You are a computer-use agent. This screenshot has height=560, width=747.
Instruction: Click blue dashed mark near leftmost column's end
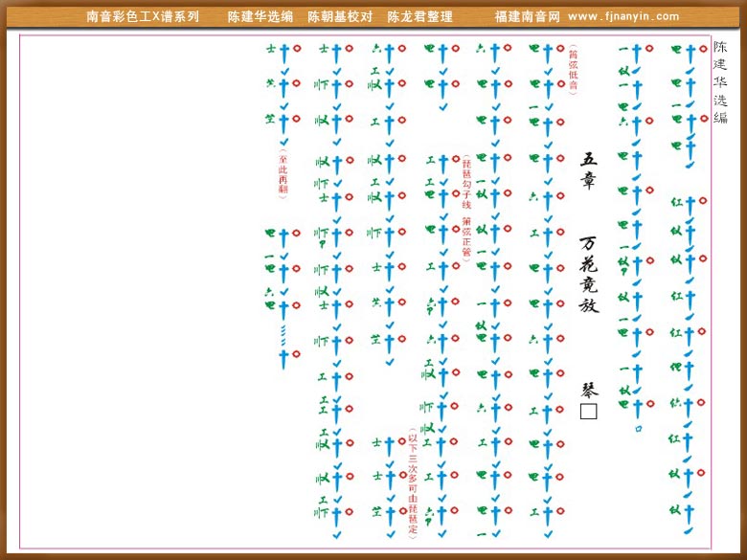point(283,334)
